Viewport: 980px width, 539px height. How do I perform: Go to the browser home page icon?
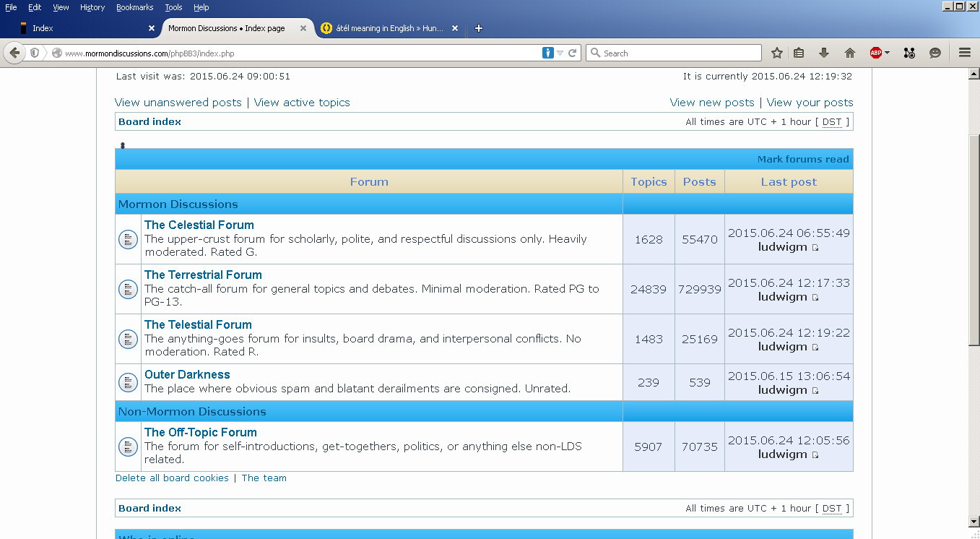pyautogui.click(x=850, y=53)
